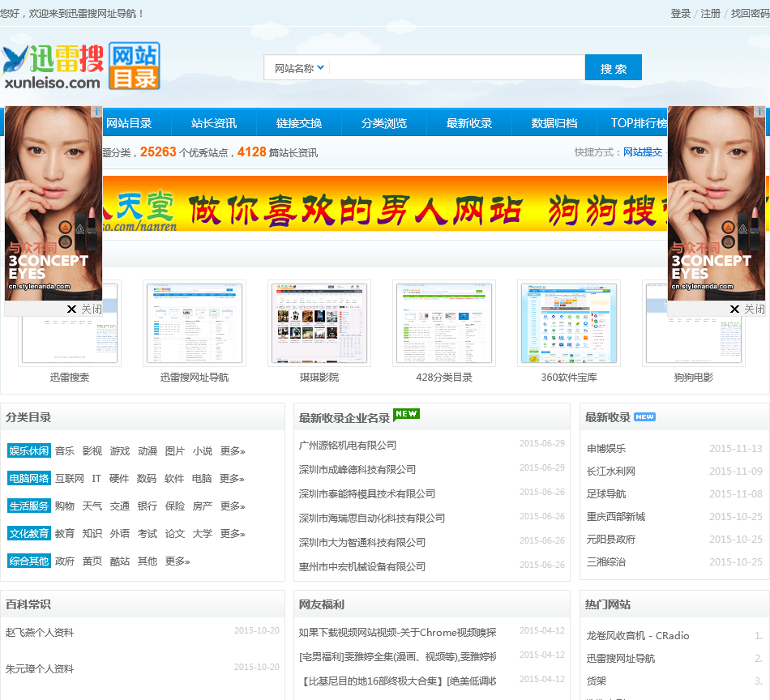Open the 天气 subcategory link
The image size is (770, 700).
click(x=92, y=506)
